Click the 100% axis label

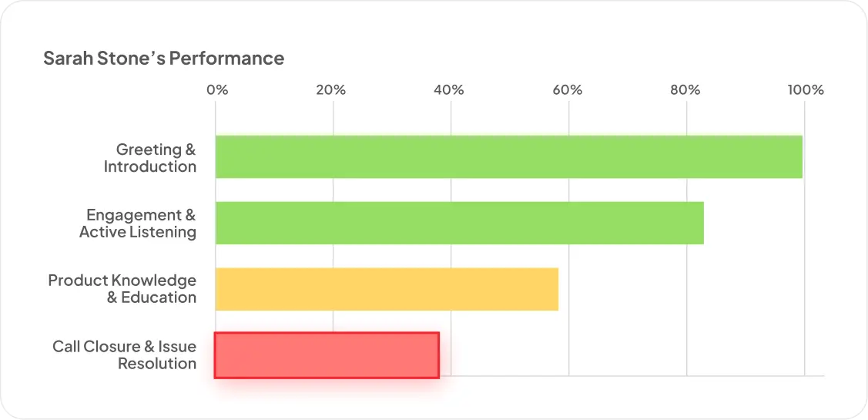click(806, 89)
